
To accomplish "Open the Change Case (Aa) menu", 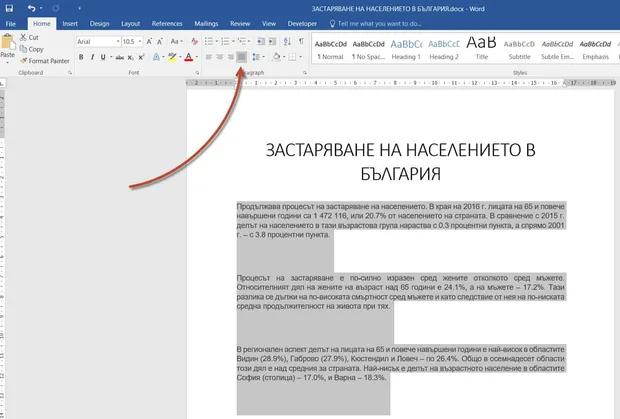I will pyautogui.click(x=176, y=41).
